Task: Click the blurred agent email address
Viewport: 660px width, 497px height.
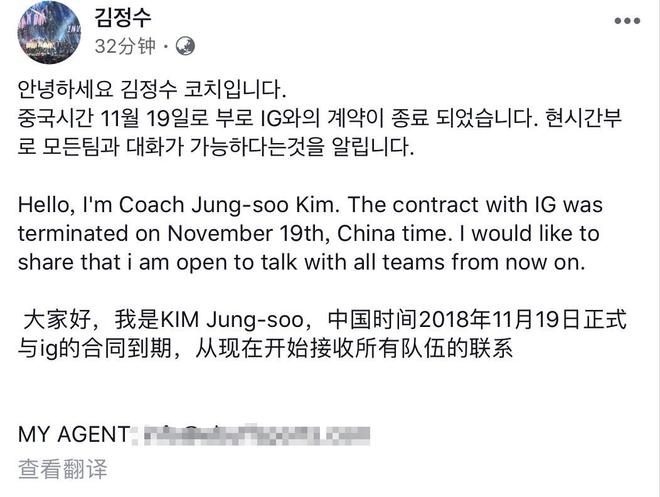Action: [256, 435]
